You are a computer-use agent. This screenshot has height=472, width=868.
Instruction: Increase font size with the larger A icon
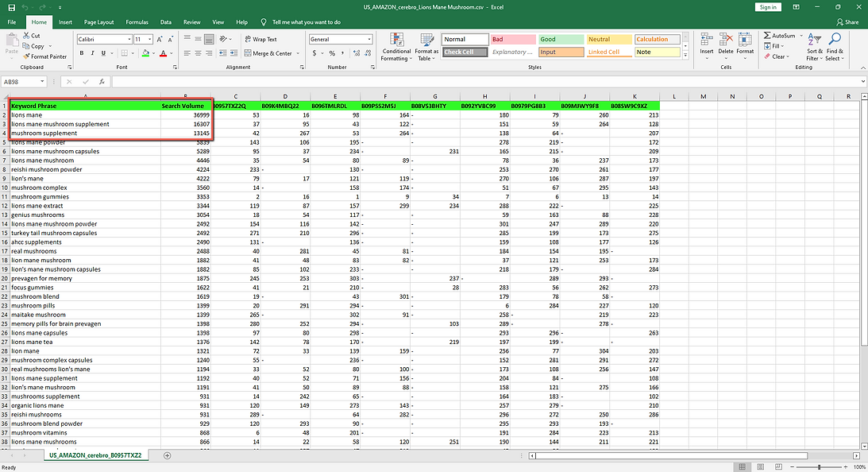point(160,40)
